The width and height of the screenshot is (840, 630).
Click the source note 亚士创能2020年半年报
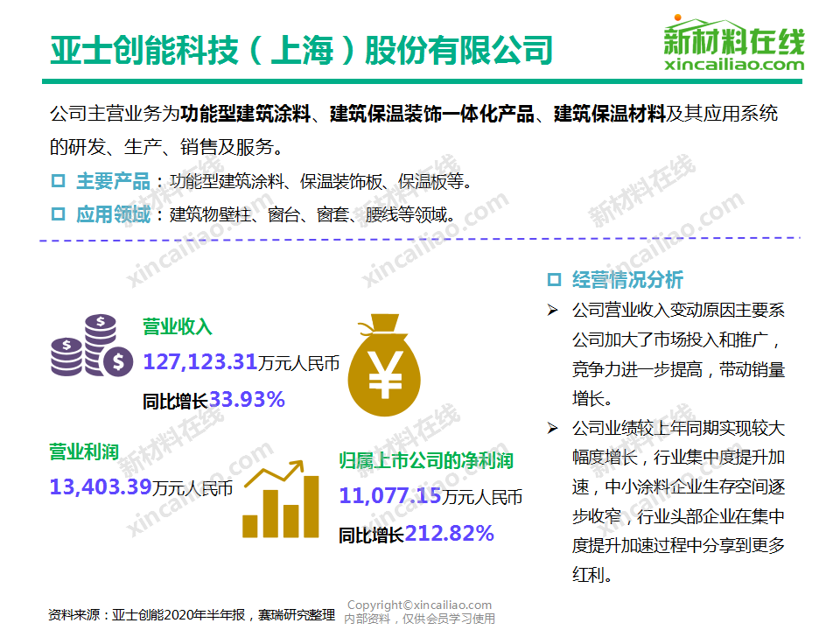[x=178, y=614]
